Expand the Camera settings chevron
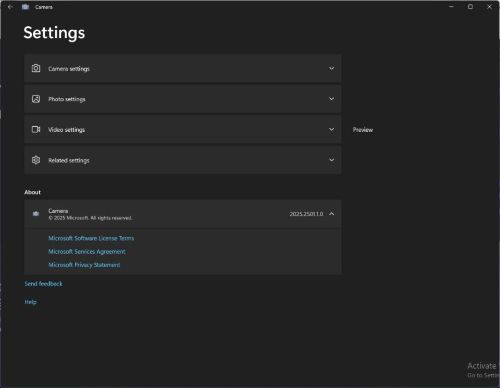Screen dimensions: 500x388 coord(332,68)
